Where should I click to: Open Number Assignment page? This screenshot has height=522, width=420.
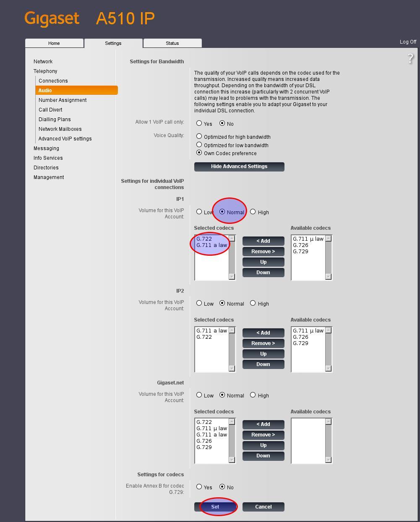[x=63, y=100]
